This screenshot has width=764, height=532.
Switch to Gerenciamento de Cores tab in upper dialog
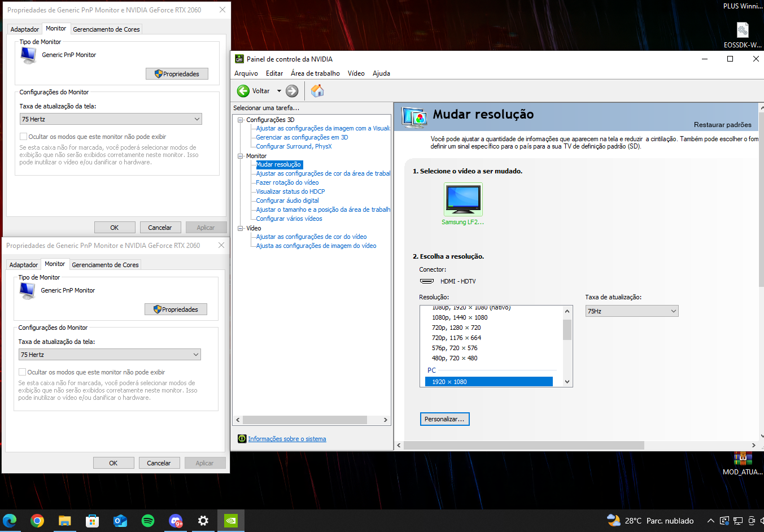[106, 29]
